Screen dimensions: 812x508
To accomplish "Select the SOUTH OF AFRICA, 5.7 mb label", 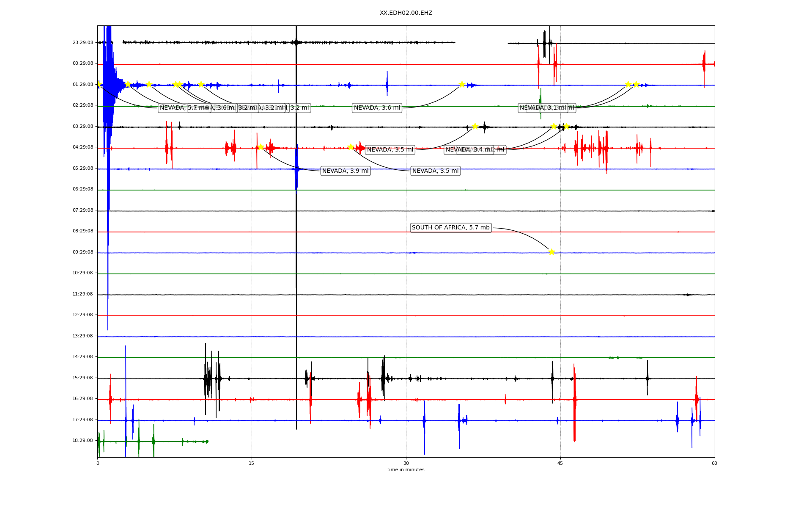I will tap(450, 228).
